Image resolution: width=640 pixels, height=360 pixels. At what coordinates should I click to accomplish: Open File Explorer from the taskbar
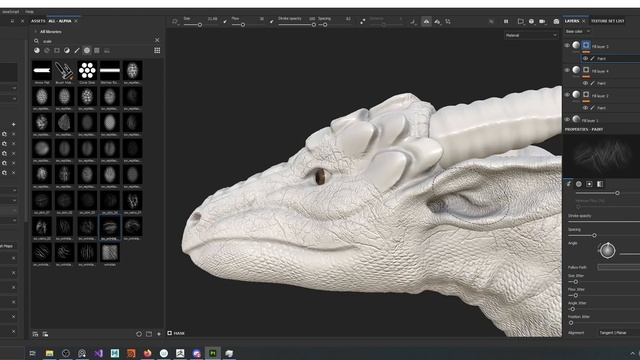pyautogui.click(x=49, y=353)
